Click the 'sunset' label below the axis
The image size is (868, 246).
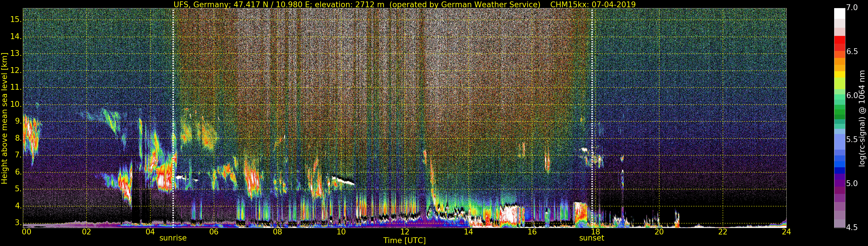[592, 238]
